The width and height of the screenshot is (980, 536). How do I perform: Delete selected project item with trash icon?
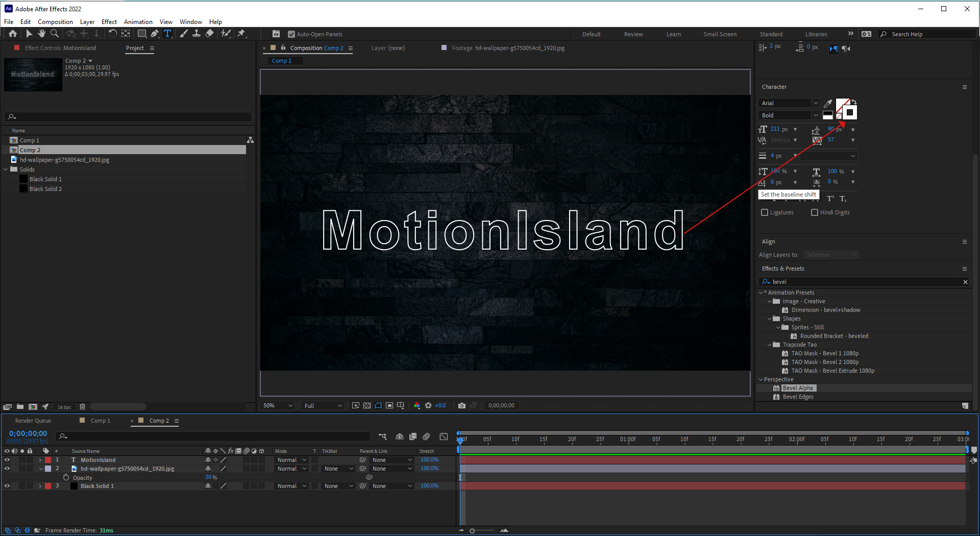(x=82, y=407)
